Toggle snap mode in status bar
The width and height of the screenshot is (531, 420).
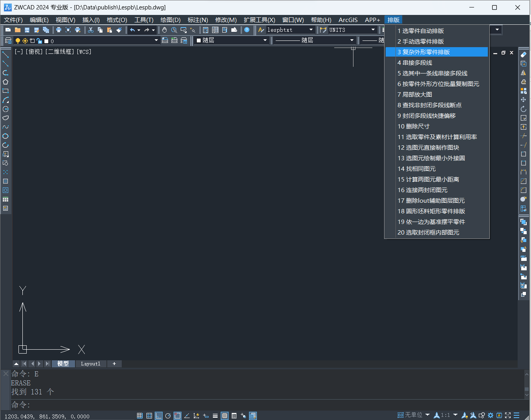pos(140,416)
